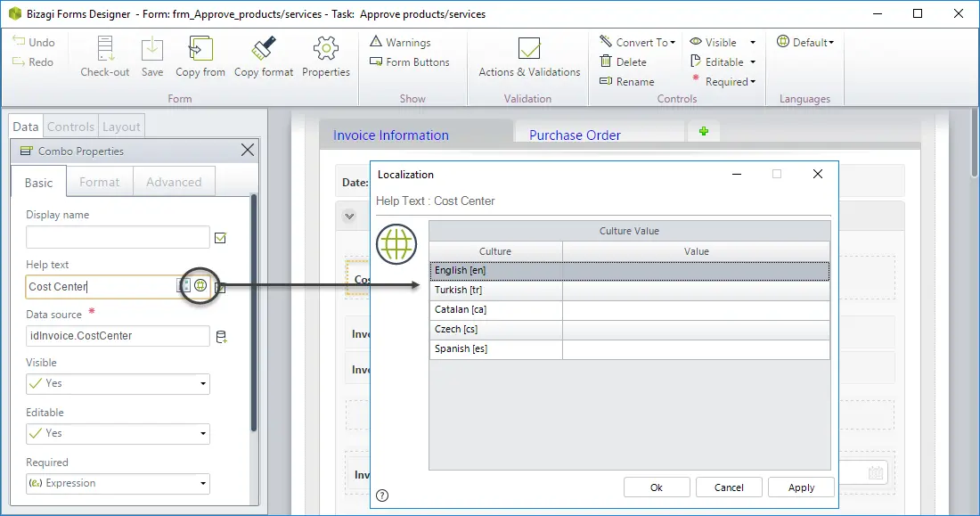Open help question mark in Localization dialog

coord(382,496)
